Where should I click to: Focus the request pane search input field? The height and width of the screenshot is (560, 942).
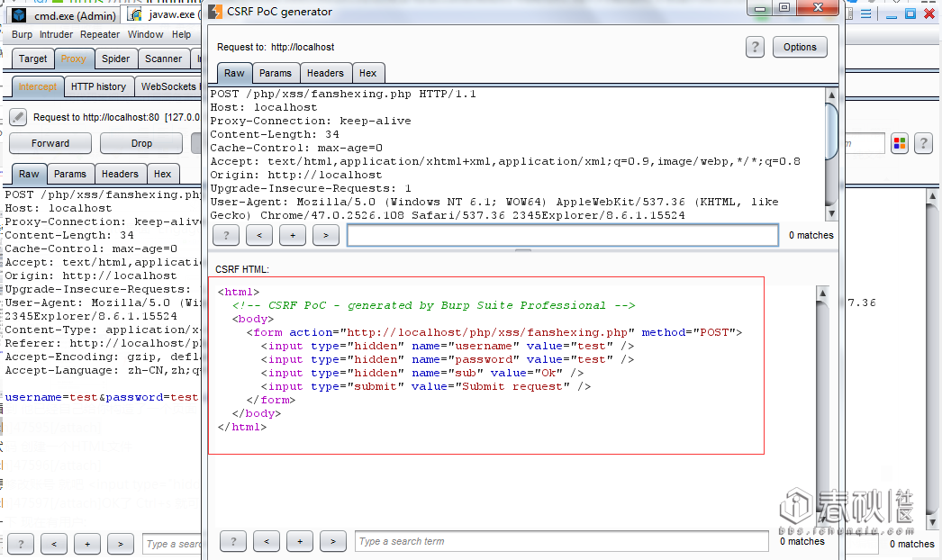[x=563, y=235]
